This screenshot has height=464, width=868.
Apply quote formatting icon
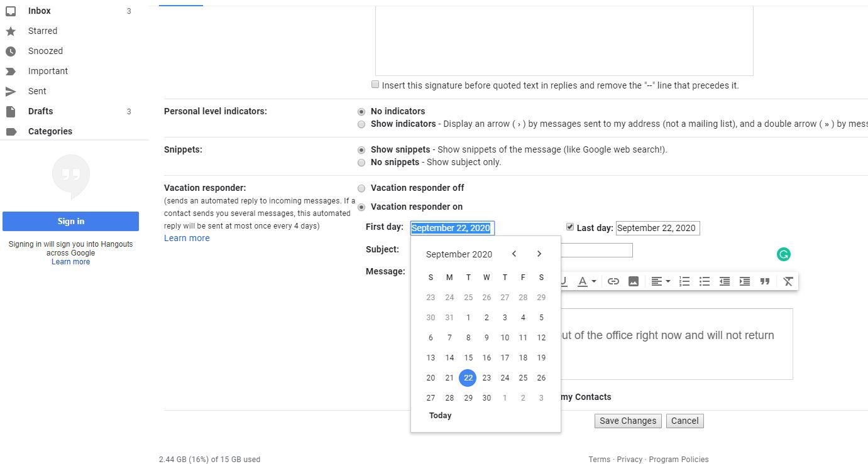point(765,281)
